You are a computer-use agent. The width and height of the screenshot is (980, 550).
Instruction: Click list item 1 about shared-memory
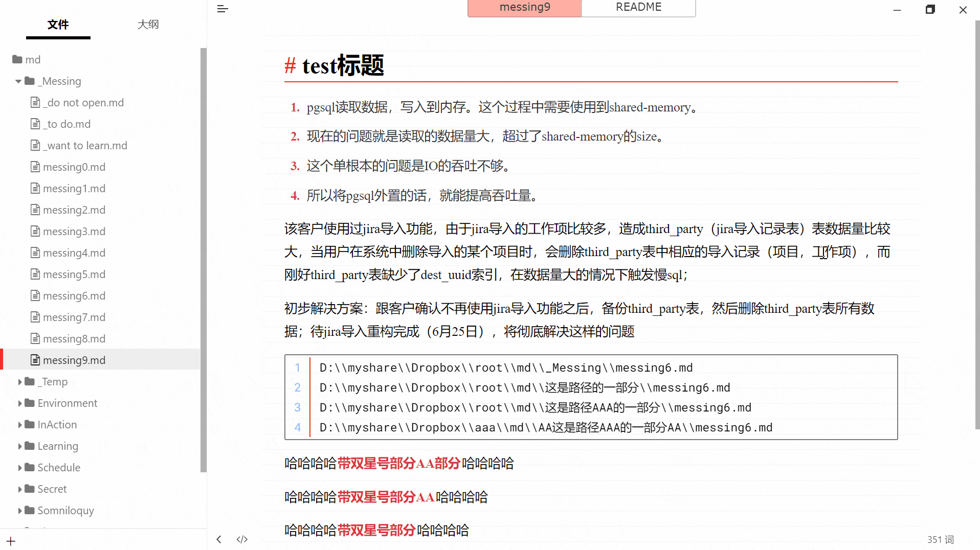[x=504, y=107]
